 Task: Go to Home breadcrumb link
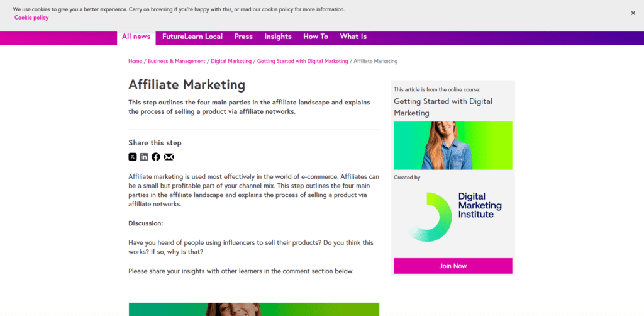(135, 61)
